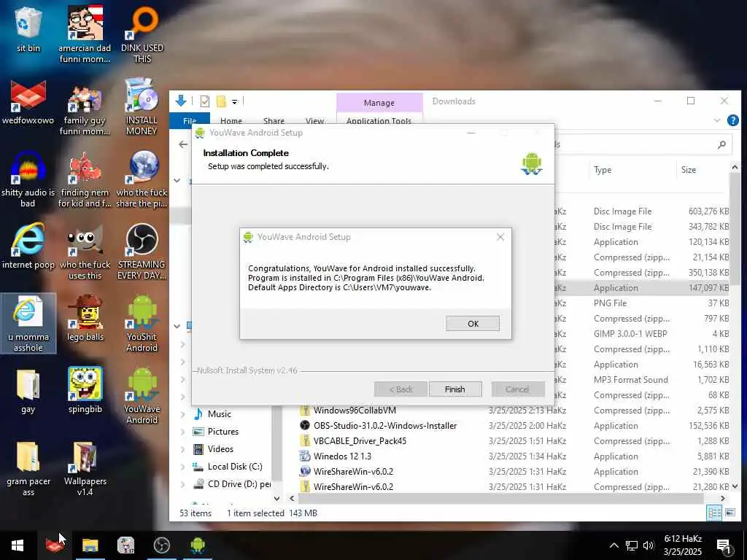This screenshot has height=560, width=747.
Task: Open the notification center icon
Action: pos(724,546)
